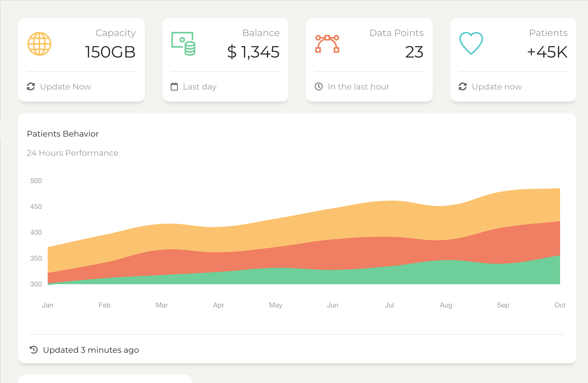Click refresh icon next to Update Now

31,87
